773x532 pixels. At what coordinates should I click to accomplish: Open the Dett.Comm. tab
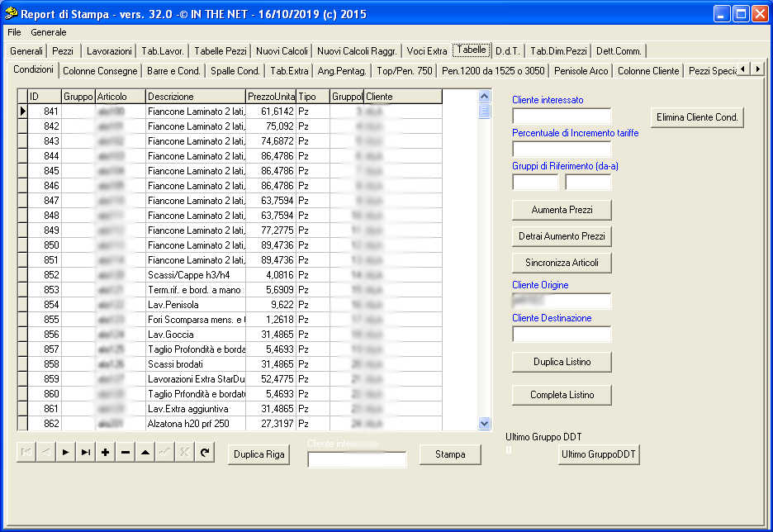click(619, 50)
